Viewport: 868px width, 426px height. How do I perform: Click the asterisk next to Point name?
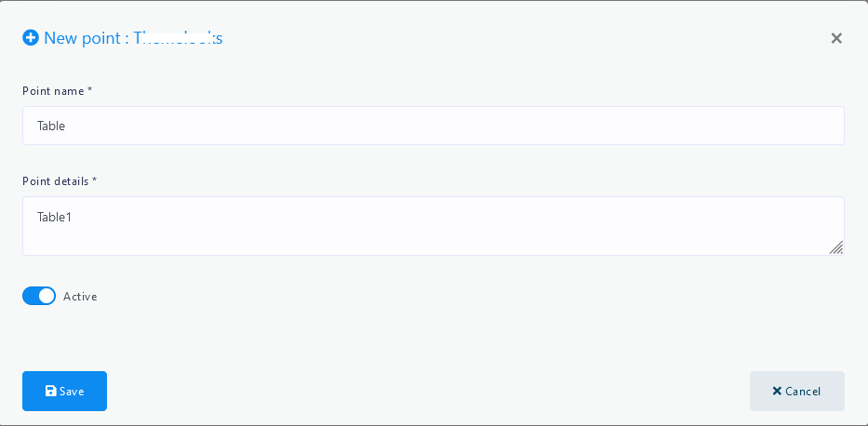point(90,90)
